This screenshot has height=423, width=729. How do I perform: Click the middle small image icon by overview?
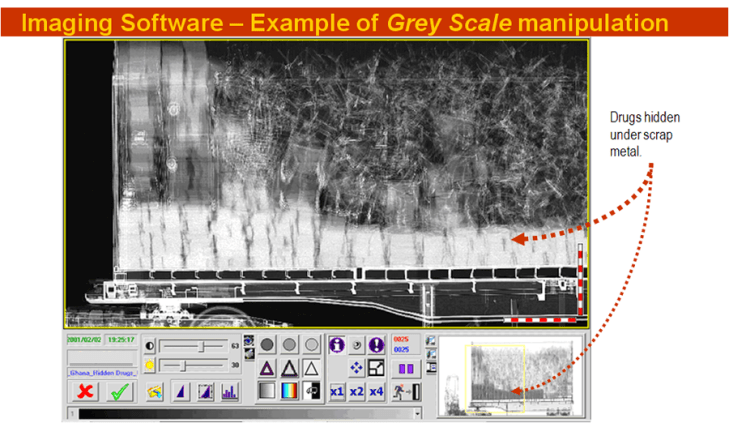[x=431, y=354]
